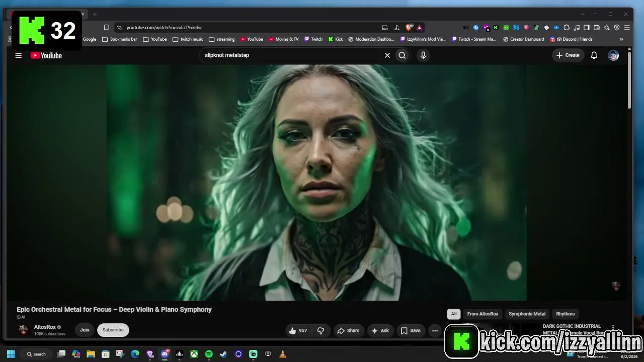Select the 'Symphonic Metal' chip
644x362 pixels.
click(x=527, y=314)
